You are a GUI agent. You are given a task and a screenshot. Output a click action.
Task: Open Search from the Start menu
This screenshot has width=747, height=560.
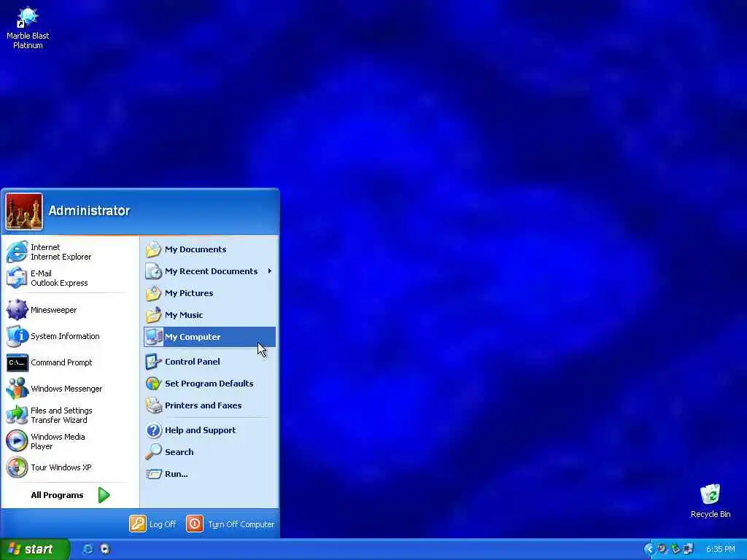point(209,452)
